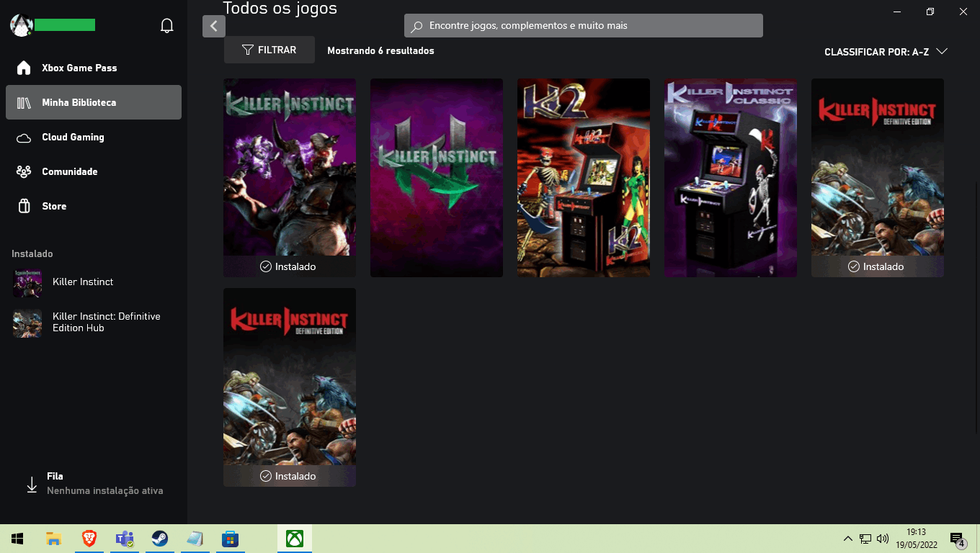Open the notifications bell
980x553 pixels.
(166, 26)
